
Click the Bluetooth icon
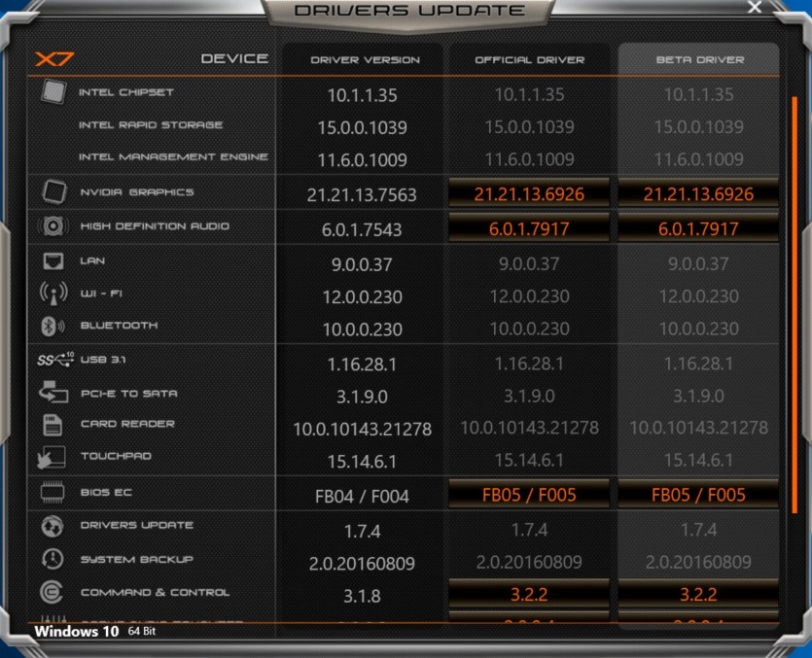53,327
